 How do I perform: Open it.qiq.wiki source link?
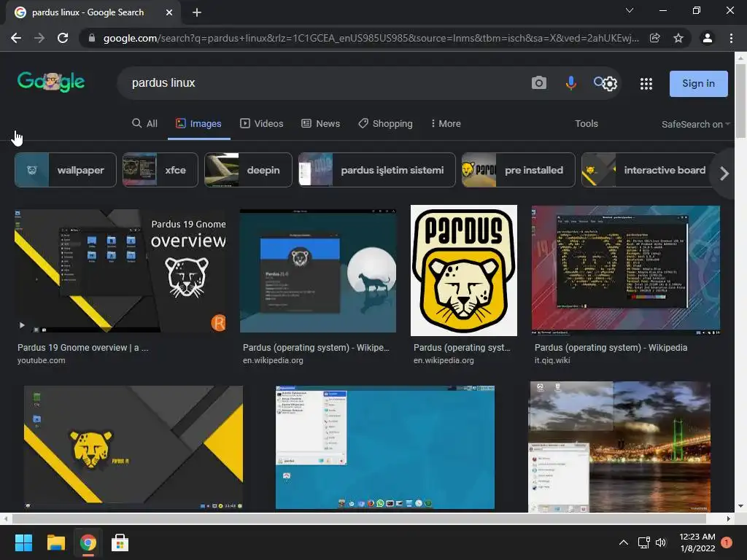pyautogui.click(x=552, y=360)
